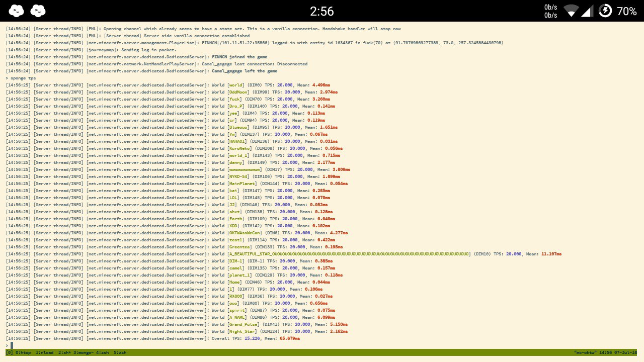The image size is (644, 362).
Task: Select the active tmux window 2:sh*
Action: pyautogui.click(x=64, y=352)
